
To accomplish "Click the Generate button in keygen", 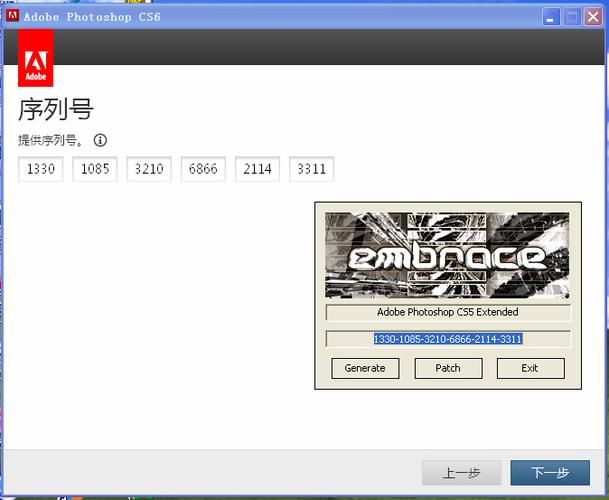I will [365, 368].
